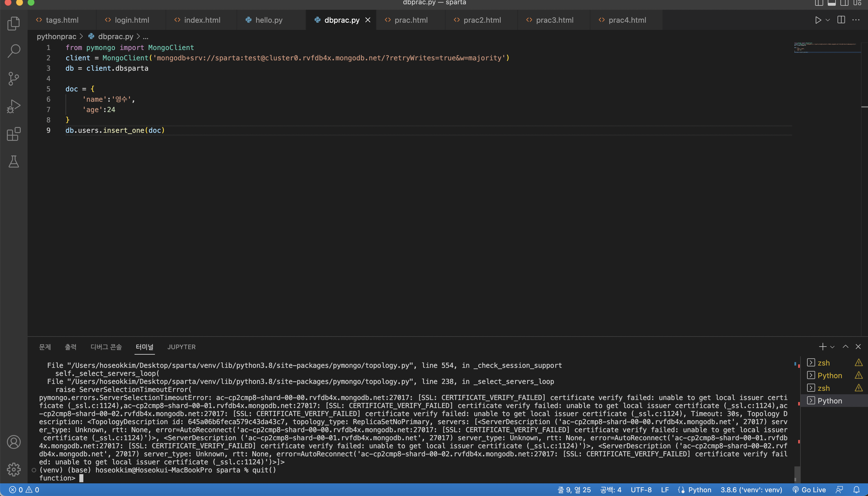Open the 문제 (Problems) panel tab
Viewport: 868px width, 496px height.
click(45, 347)
